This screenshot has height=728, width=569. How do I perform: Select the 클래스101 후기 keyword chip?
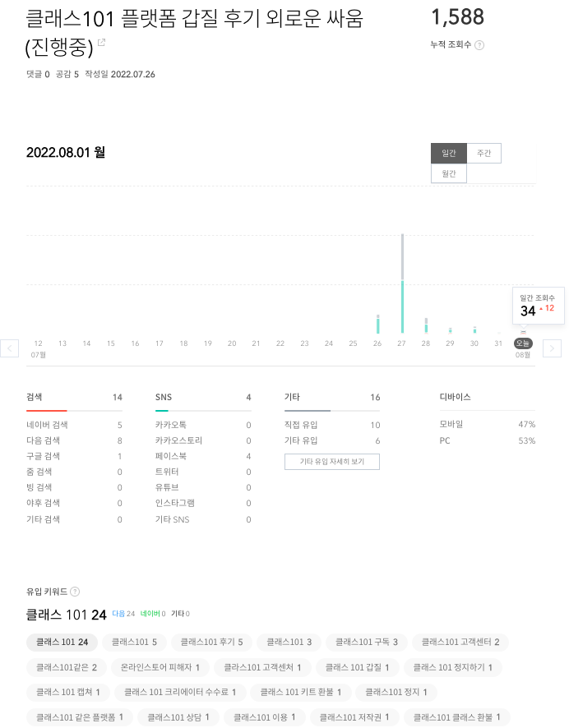(211, 642)
